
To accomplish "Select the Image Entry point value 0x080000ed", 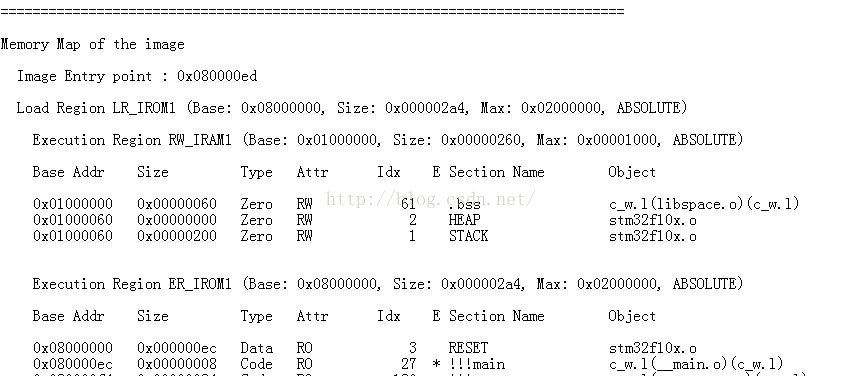I will coord(217,76).
